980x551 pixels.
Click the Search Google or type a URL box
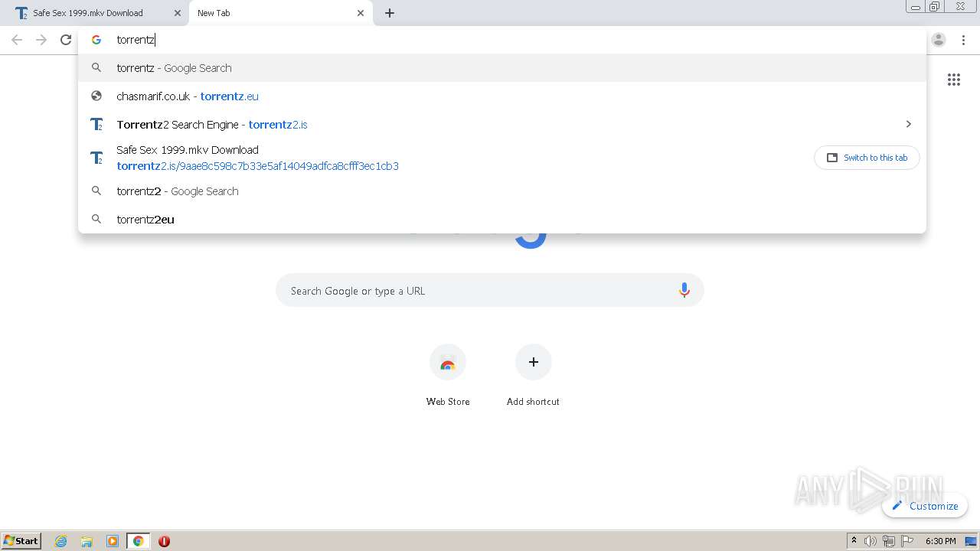click(x=490, y=291)
